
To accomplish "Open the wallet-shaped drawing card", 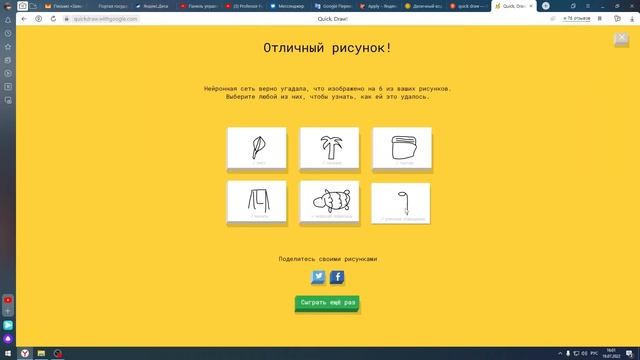I will (402, 148).
